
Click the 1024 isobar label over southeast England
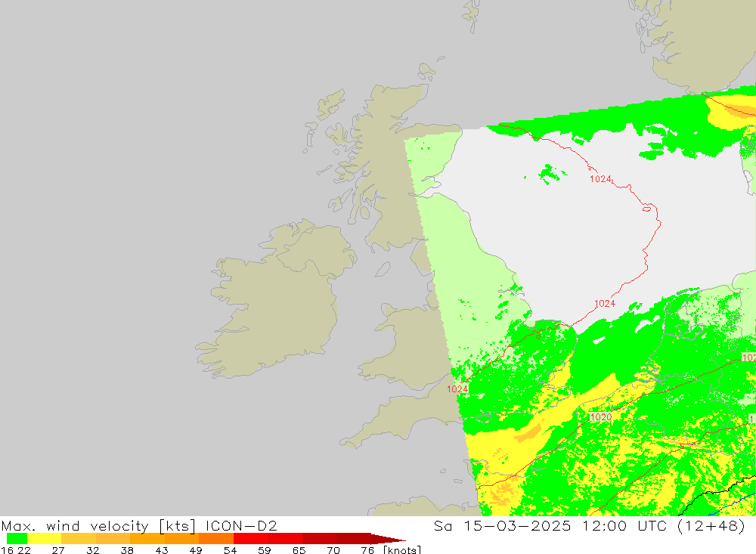point(457,389)
